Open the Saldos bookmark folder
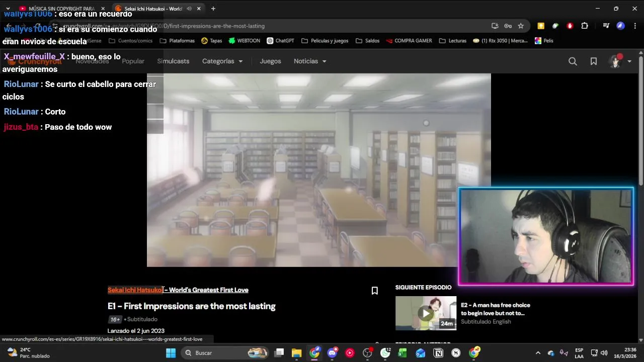 pos(367,41)
